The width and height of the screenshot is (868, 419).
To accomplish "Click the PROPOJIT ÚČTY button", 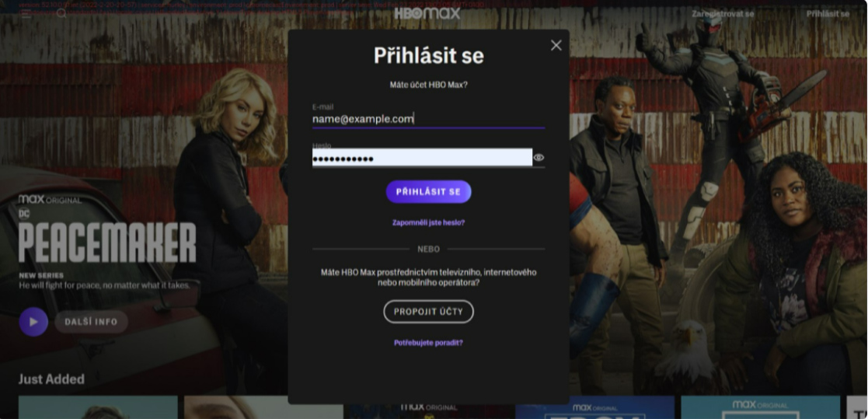I will [428, 312].
